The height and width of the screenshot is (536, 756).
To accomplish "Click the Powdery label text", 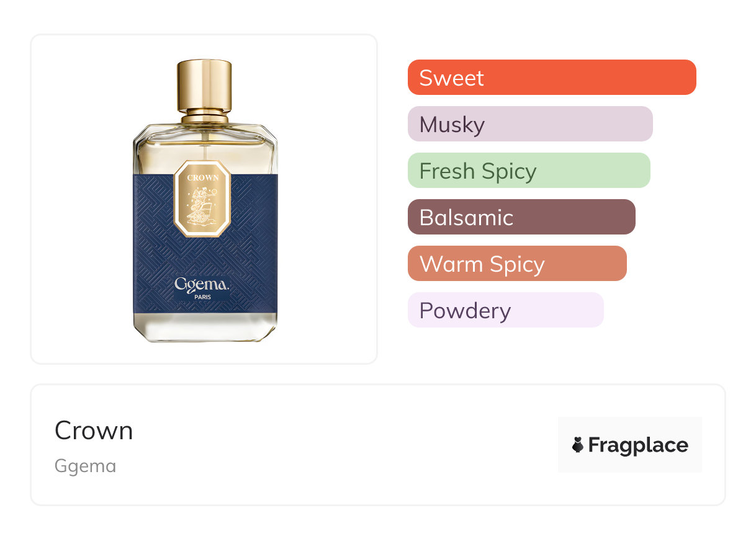I will [x=465, y=311].
